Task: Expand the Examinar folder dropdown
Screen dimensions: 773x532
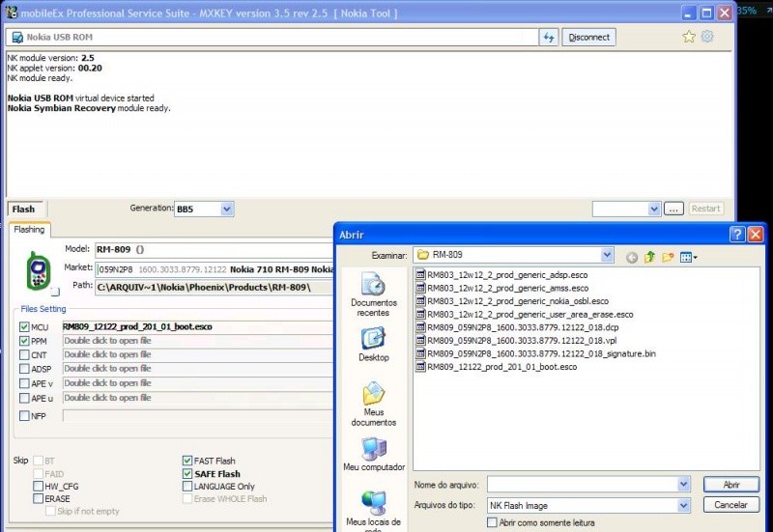Action: (607, 255)
